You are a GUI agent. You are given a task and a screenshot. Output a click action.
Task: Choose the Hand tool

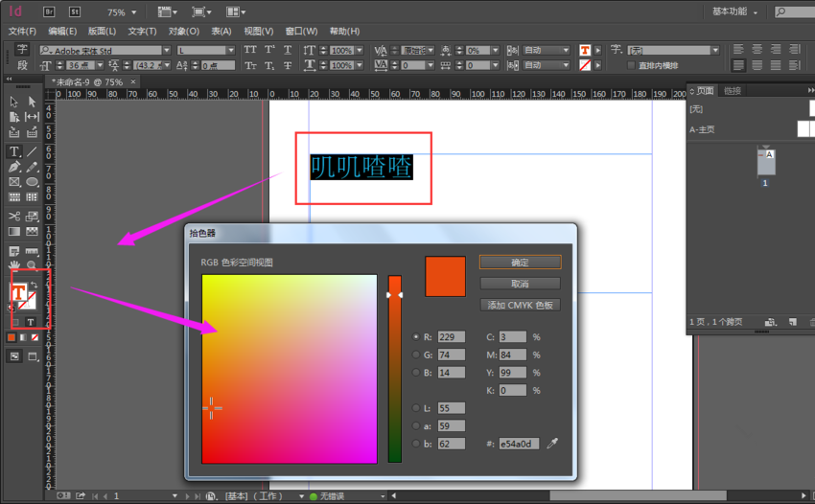coord(14,264)
